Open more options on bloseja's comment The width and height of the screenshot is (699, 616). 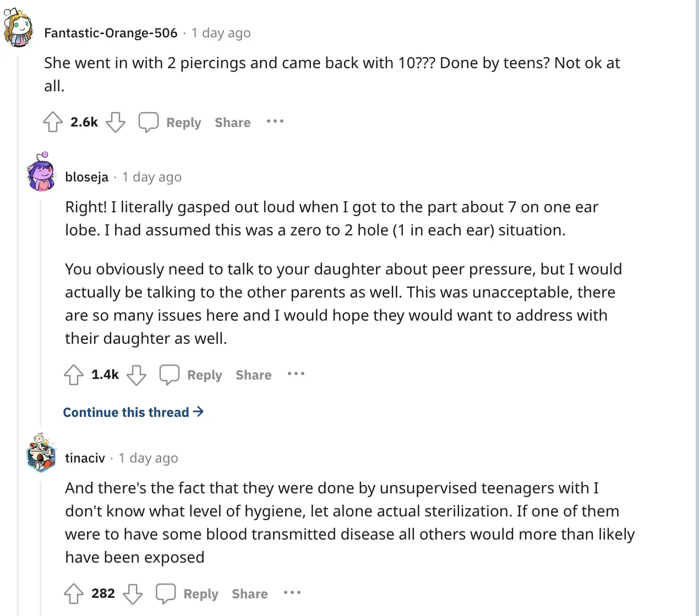(x=296, y=374)
